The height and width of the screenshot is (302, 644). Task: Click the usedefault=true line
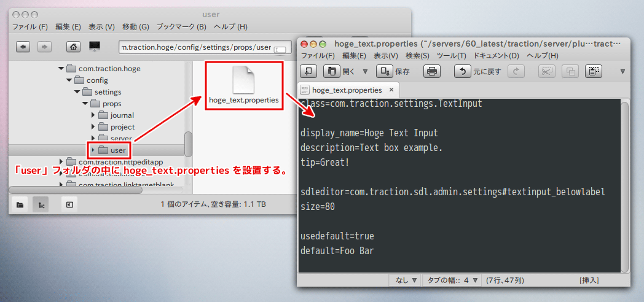coord(337,236)
